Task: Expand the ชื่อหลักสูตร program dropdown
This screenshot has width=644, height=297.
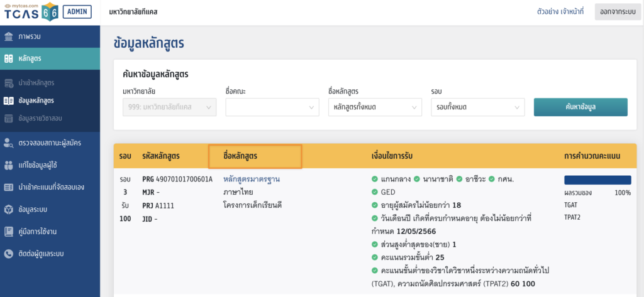Action: coord(375,107)
